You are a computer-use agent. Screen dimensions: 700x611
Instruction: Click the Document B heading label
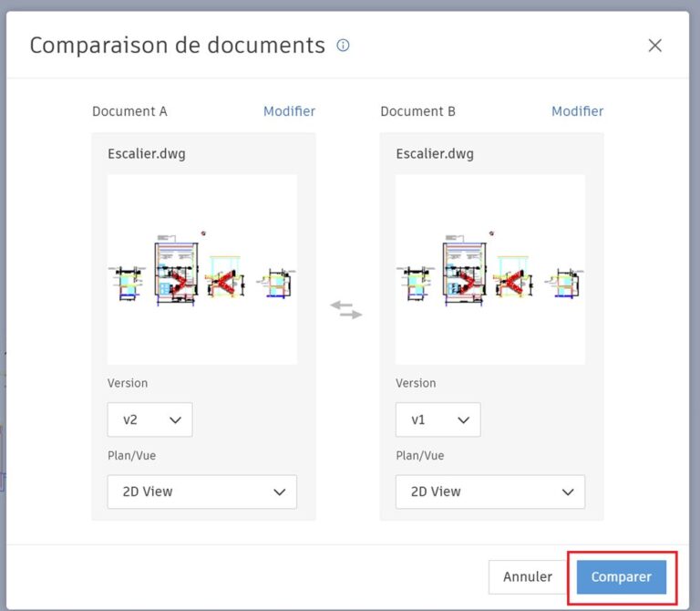[417, 111]
